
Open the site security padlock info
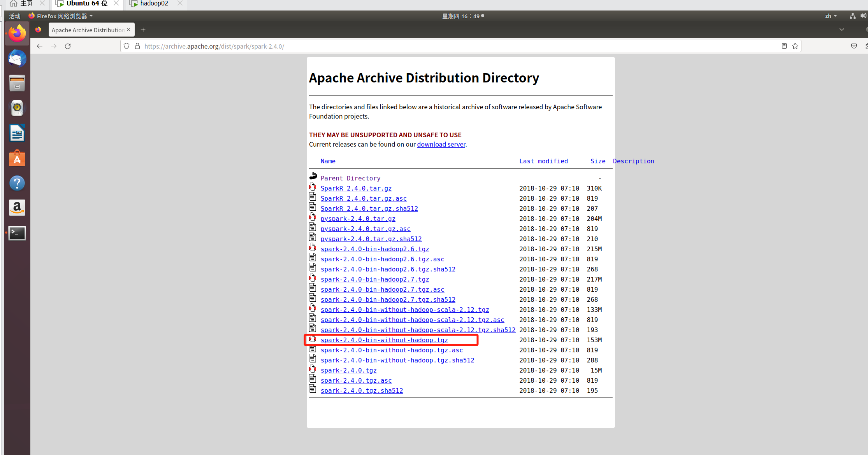(137, 46)
